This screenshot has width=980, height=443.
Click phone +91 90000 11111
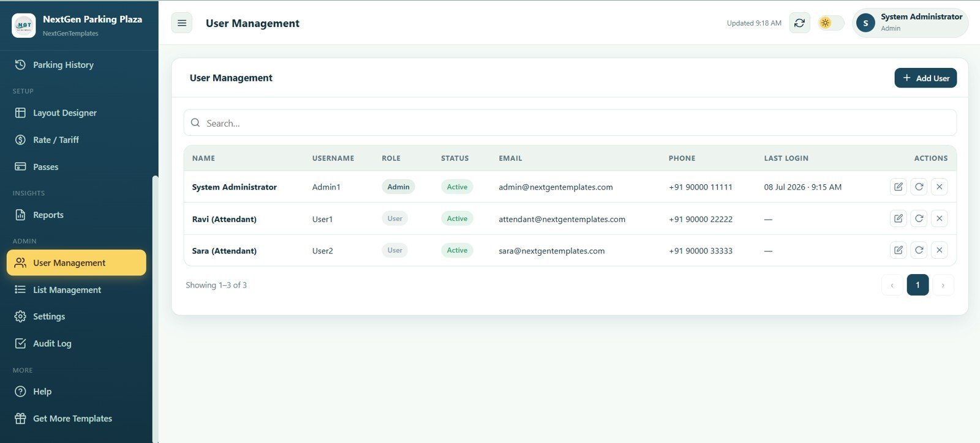pos(701,187)
